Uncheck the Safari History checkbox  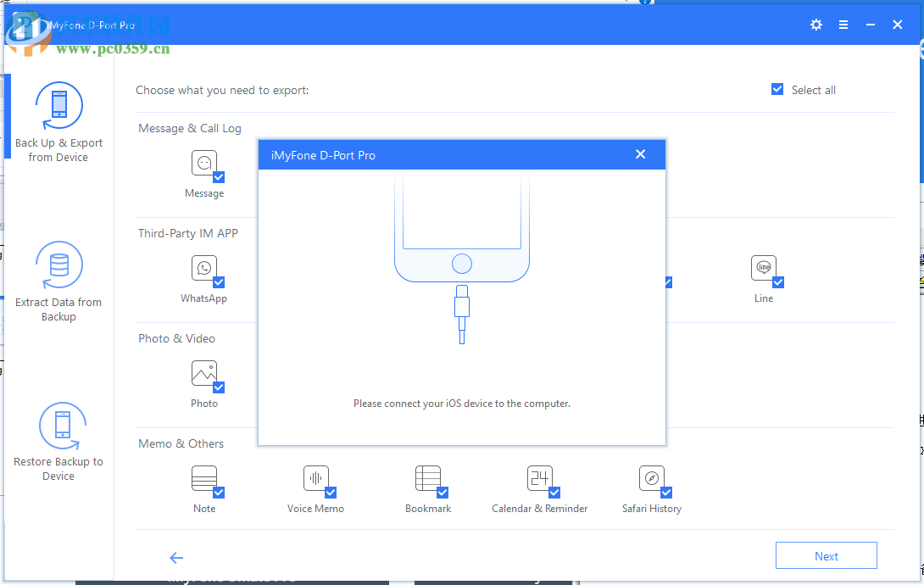coord(666,493)
